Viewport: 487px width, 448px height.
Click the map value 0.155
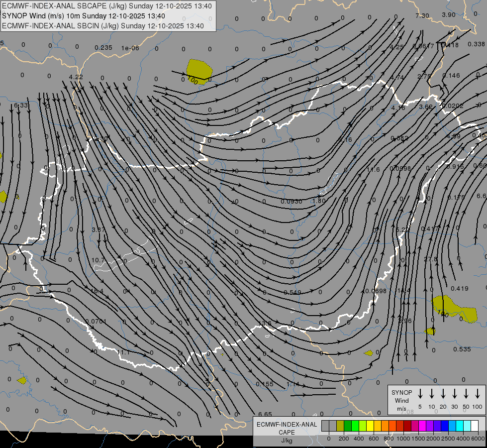point(265,384)
